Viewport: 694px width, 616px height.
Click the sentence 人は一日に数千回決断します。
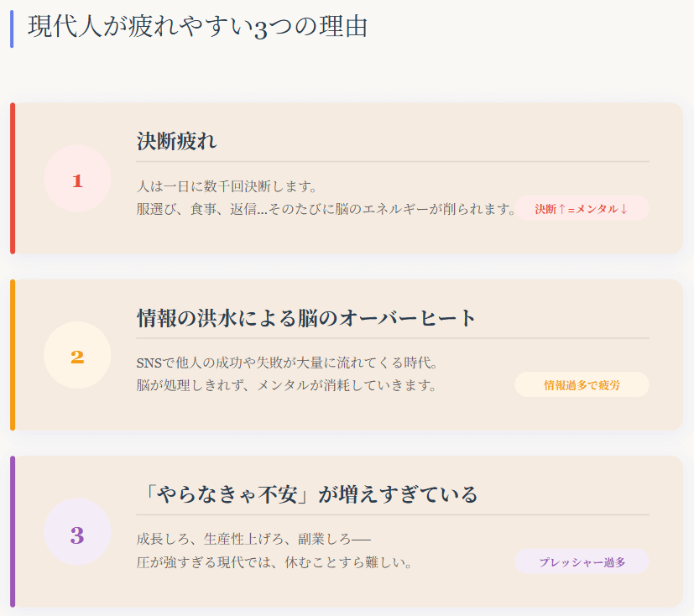click(x=227, y=185)
